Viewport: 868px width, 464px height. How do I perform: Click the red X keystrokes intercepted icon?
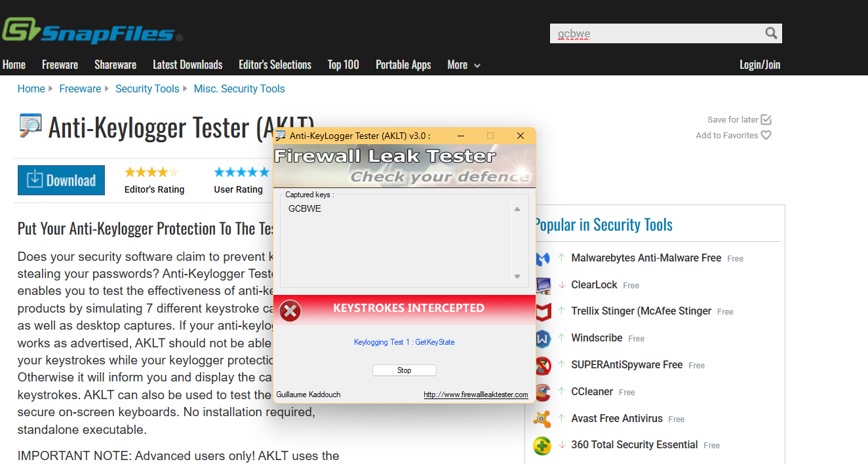point(290,310)
